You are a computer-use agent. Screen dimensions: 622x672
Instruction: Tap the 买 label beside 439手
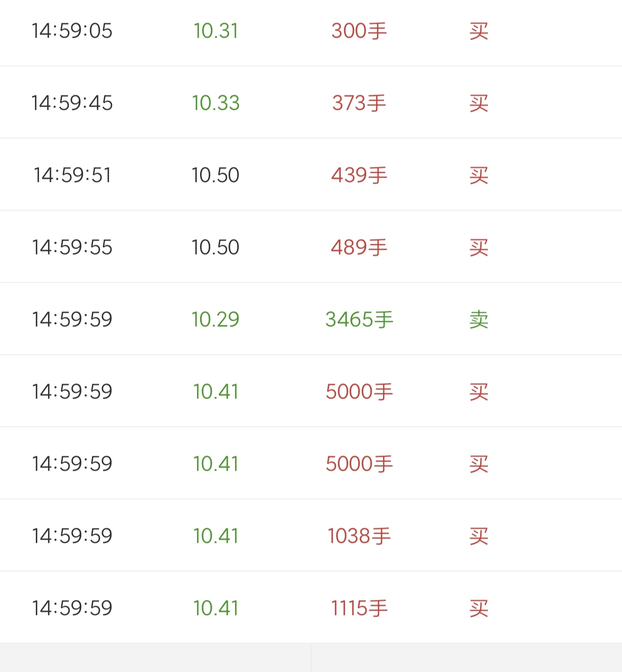pos(479,175)
